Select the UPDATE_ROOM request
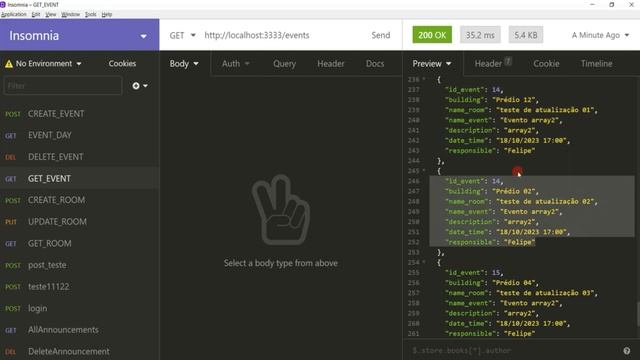Image resolution: width=640 pixels, height=360 pixels. (80, 222)
